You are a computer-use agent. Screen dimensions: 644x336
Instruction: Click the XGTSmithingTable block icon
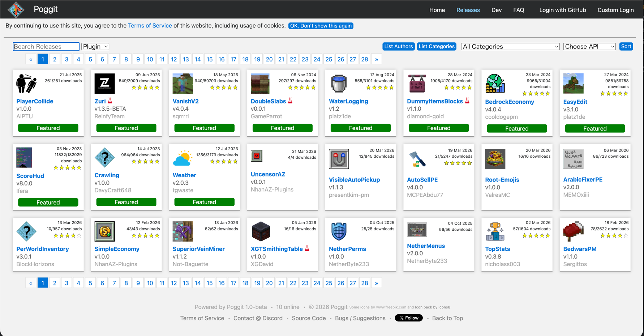coord(261,231)
